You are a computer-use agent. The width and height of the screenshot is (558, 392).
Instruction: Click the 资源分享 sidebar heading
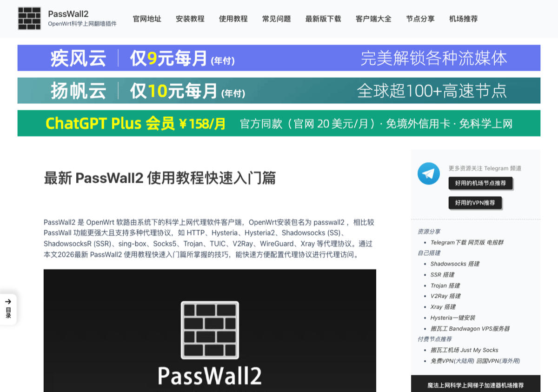pyautogui.click(x=429, y=232)
